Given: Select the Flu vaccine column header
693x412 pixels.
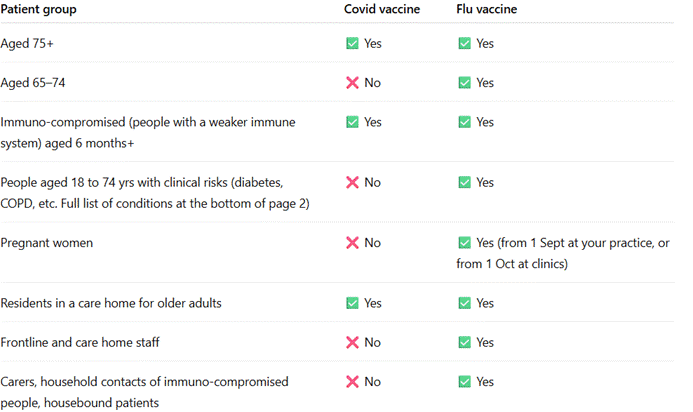Looking at the screenshot, I should pos(487,9).
